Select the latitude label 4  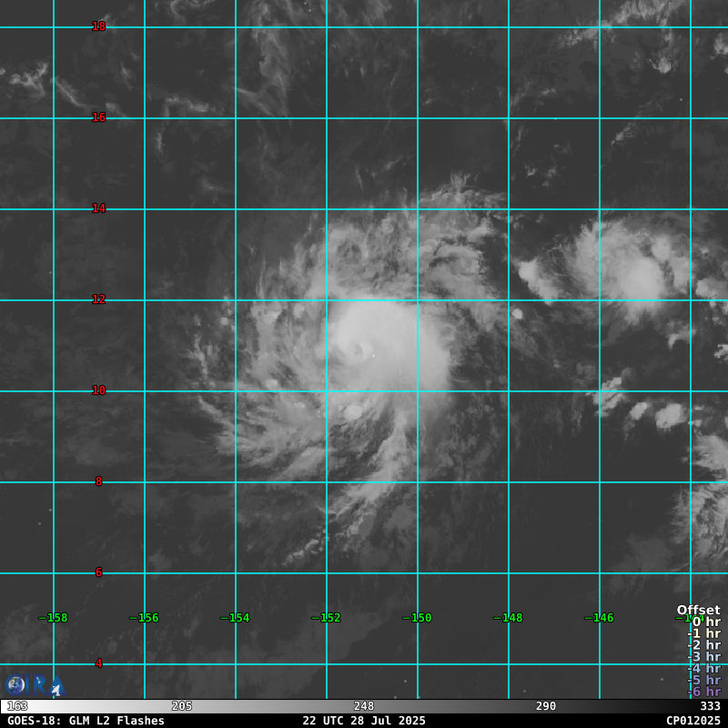tap(99, 663)
